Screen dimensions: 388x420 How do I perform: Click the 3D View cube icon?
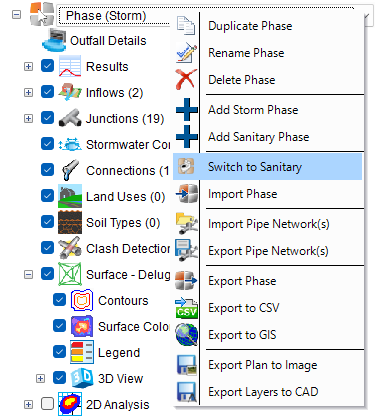pos(82,378)
